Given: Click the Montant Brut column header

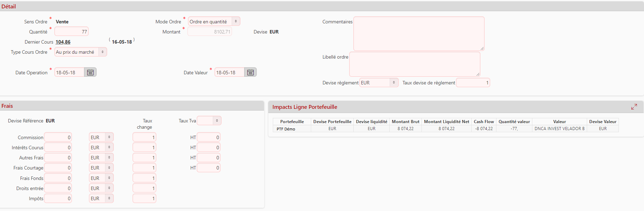Looking at the screenshot, I should pyautogui.click(x=405, y=122).
